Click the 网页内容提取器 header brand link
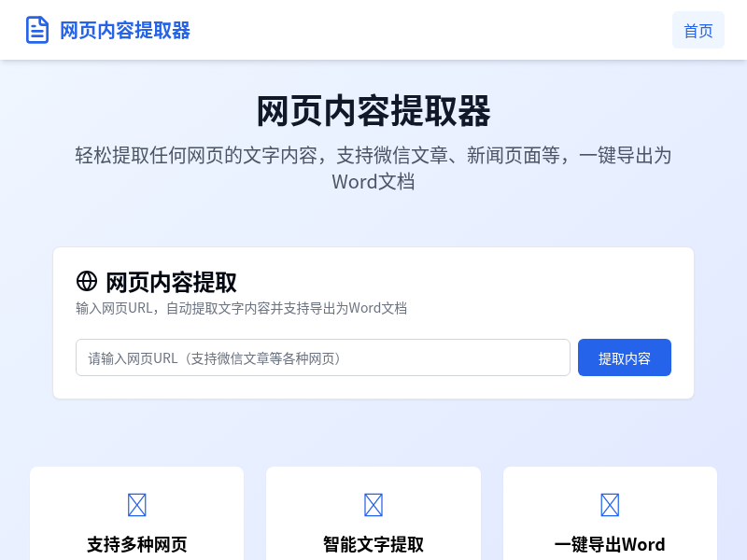The image size is (747, 560). click(x=107, y=30)
